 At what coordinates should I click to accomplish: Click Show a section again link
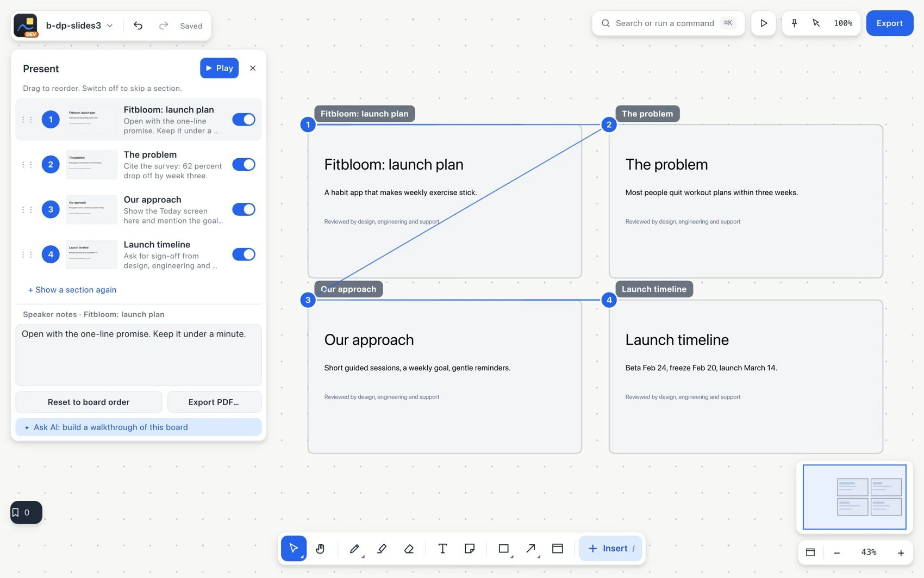pos(72,290)
